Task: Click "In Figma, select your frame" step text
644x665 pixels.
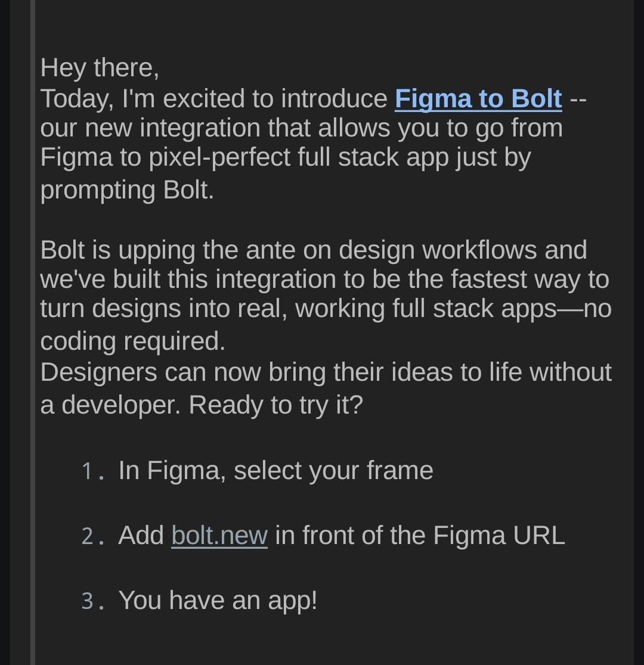Action: (x=275, y=471)
